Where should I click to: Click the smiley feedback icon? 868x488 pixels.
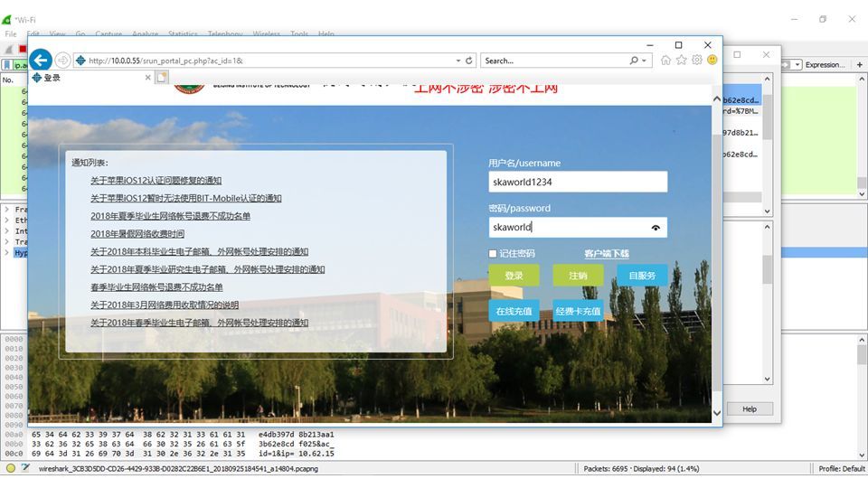(712, 60)
